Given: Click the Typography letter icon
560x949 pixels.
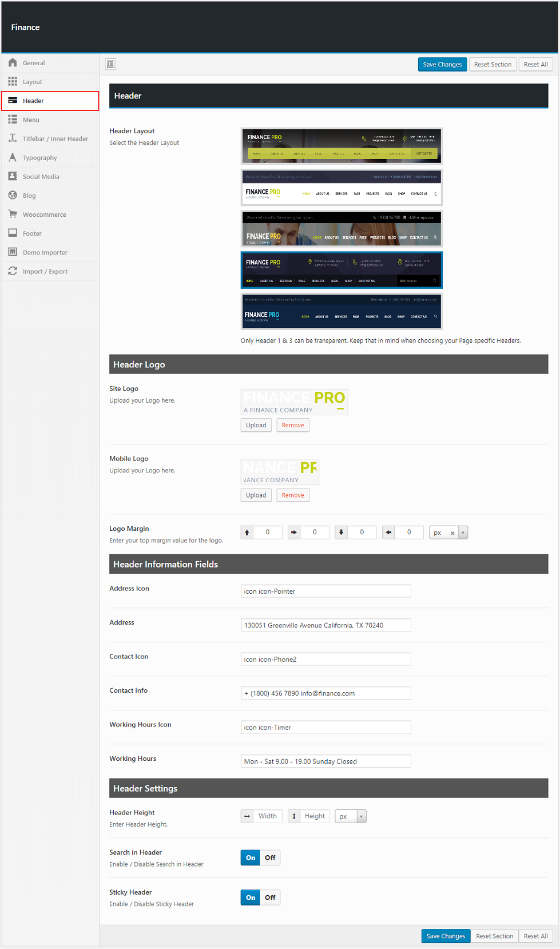Looking at the screenshot, I should (x=13, y=157).
